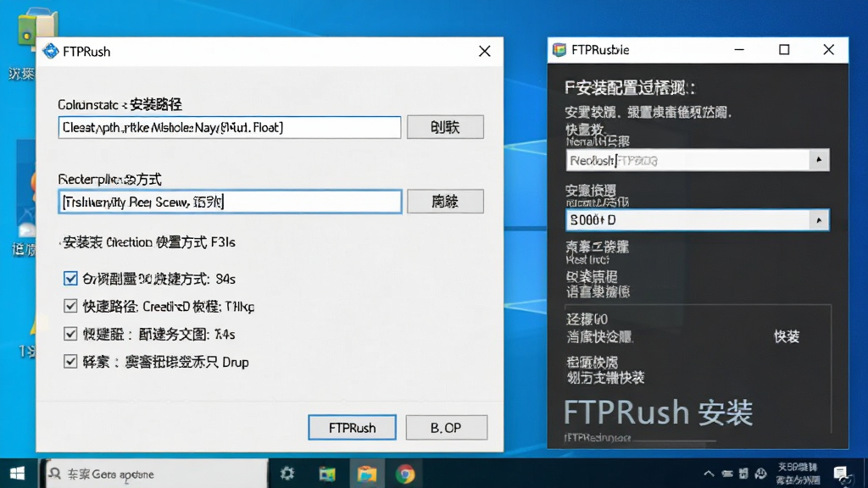The image size is (868, 488).
Task: Maximize the FTPRusbie window
Action: [x=784, y=50]
